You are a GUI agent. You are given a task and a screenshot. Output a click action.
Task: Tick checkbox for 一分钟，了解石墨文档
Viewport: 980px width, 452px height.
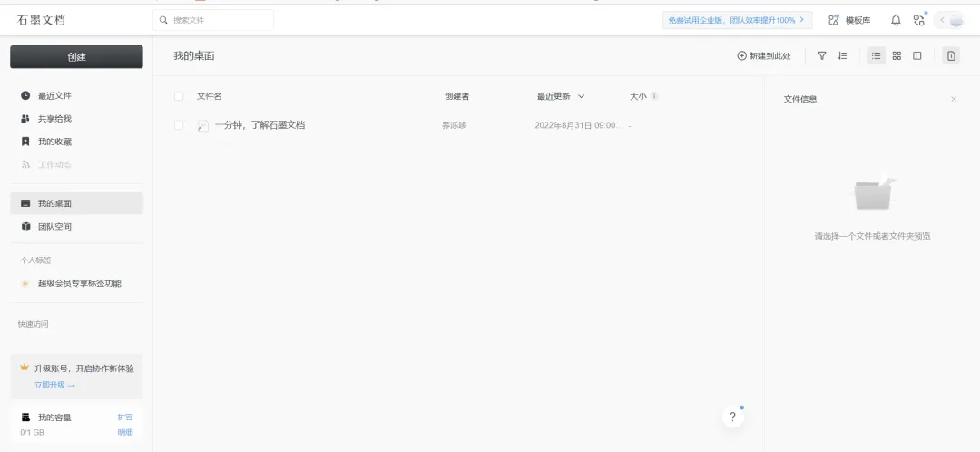pos(179,125)
